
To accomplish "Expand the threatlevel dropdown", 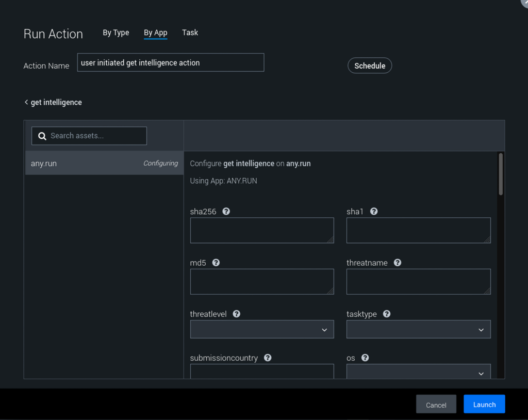I will (262, 330).
